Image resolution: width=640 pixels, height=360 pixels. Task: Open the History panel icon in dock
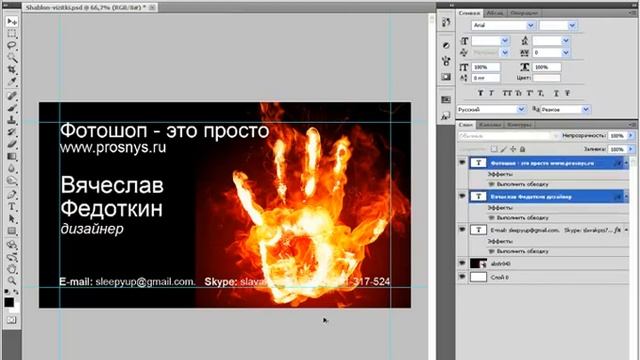[x=446, y=22]
